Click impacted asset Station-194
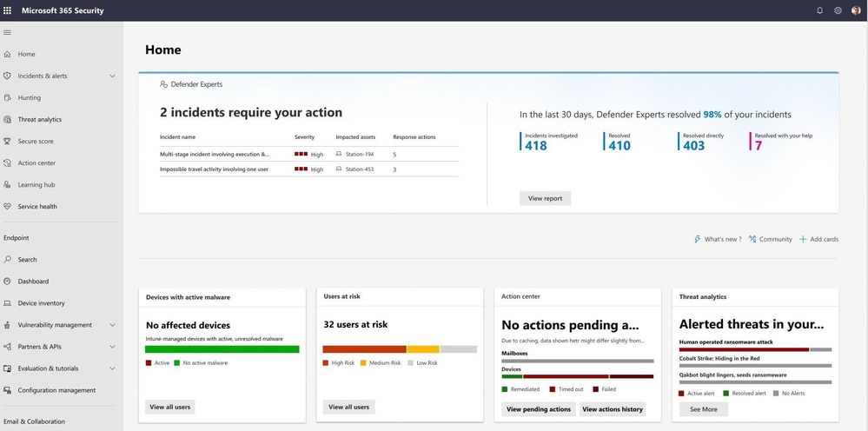The image size is (868, 431). click(360, 155)
